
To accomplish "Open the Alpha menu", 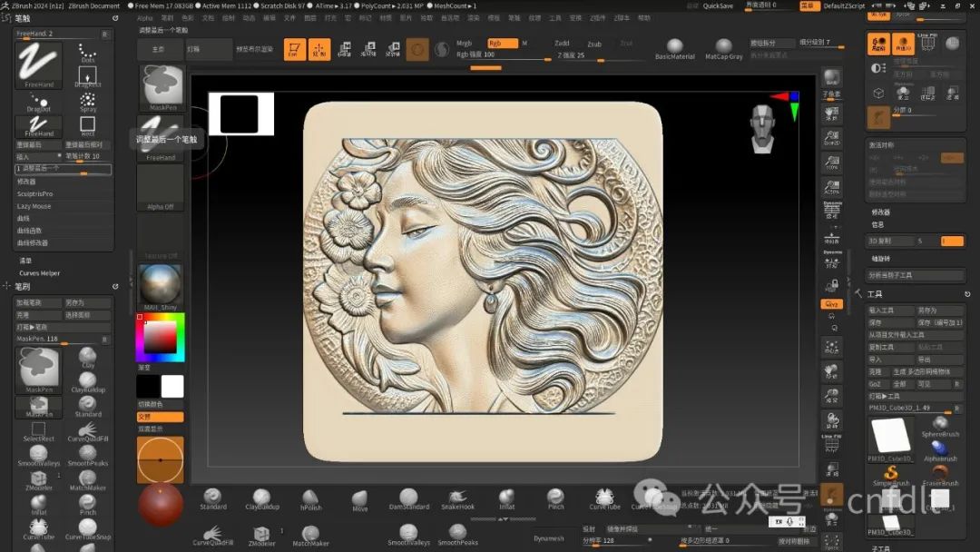I will [145, 17].
